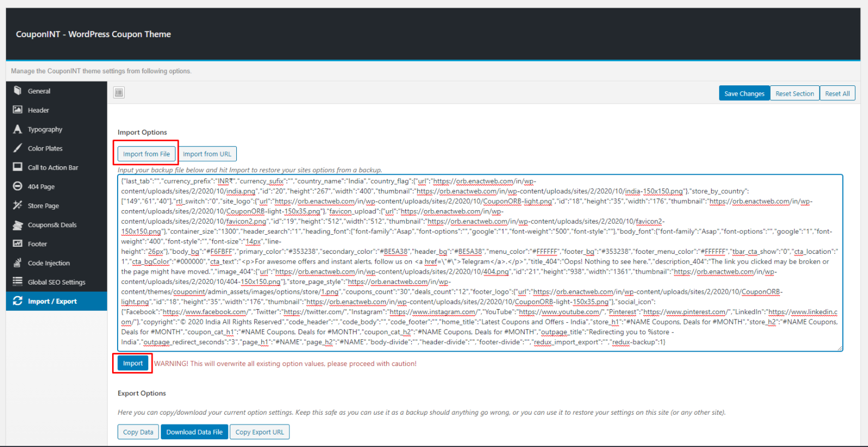The height and width of the screenshot is (447, 868).
Task: Click the 404 Page circle icon
Action: coord(18,187)
